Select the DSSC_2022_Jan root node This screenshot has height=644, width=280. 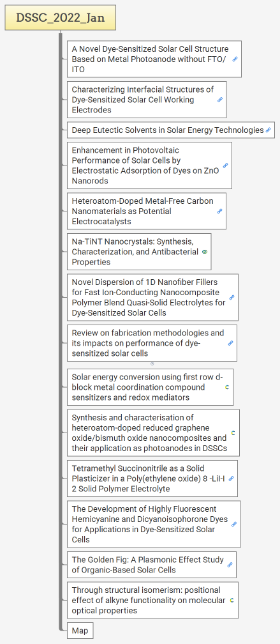point(60,18)
